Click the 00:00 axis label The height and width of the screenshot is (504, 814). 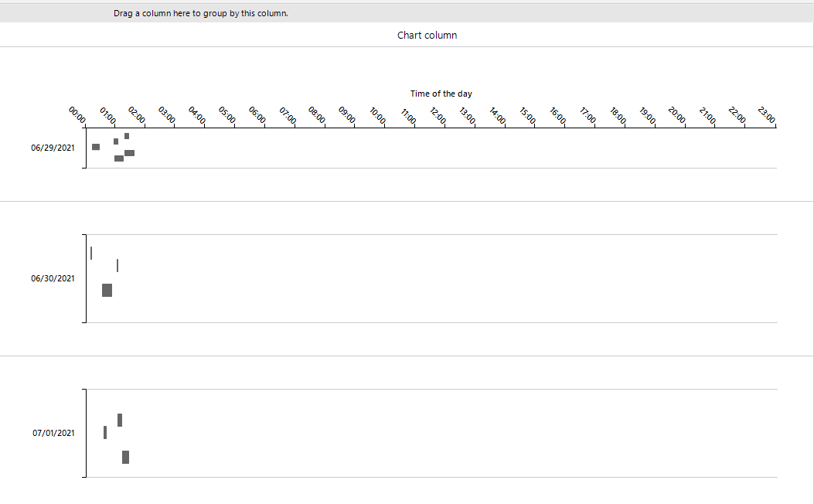[x=77, y=116]
